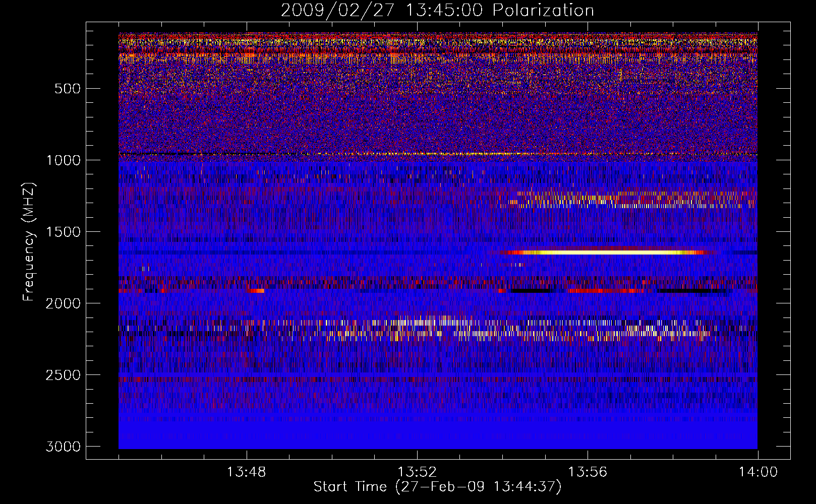816x504 pixels.
Task: Click the 13:48 time tick label
Action: [247, 472]
